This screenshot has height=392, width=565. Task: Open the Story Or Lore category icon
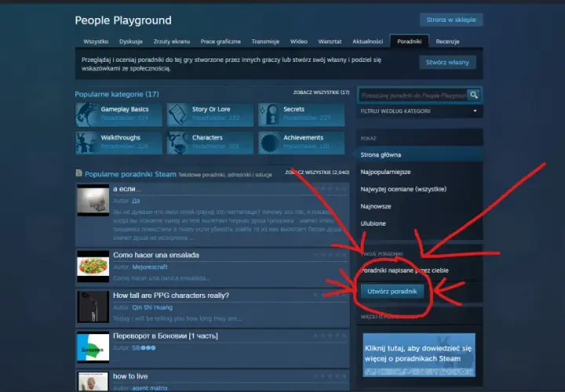(178, 114)
